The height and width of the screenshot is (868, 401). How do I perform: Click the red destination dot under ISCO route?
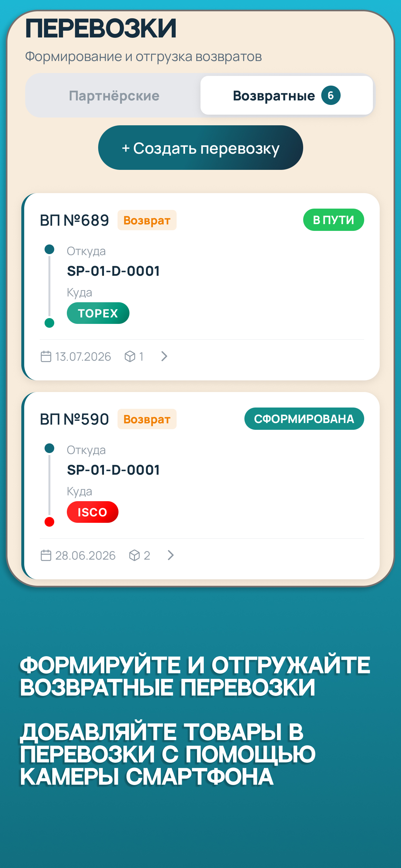49,522
